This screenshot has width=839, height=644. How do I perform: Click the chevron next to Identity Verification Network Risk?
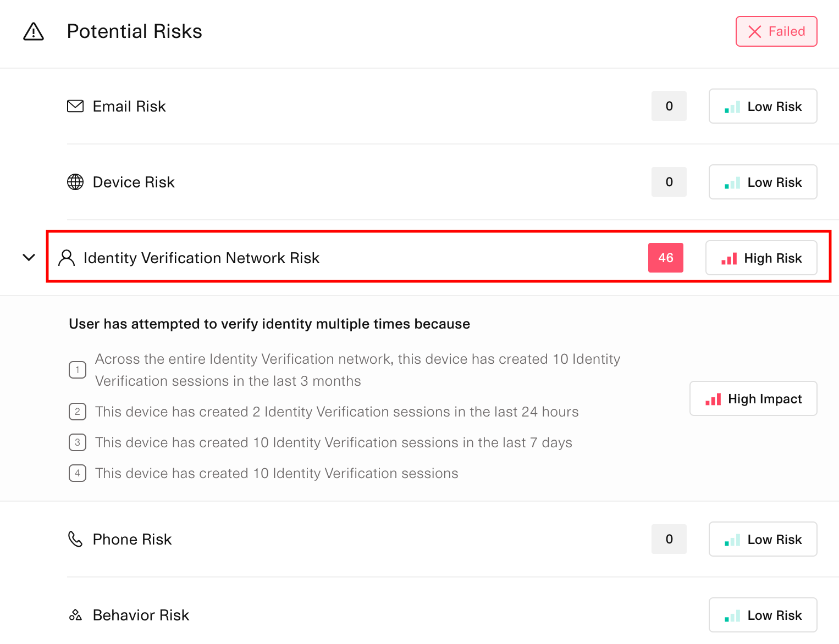coord(29,258)
